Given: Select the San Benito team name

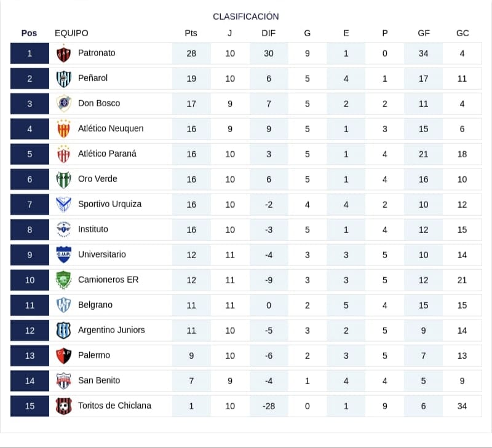Looking at the screenshot, I should point(99,380).
